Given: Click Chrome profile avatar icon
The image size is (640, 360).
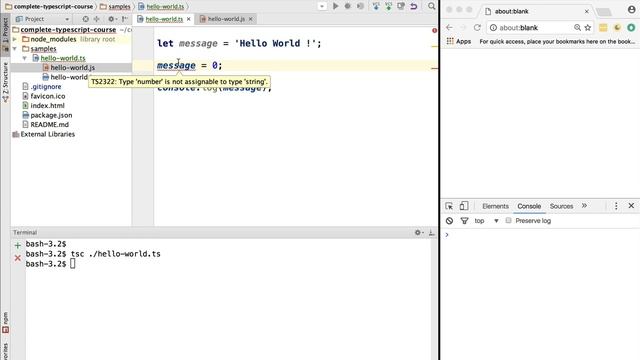Looking at the screenshot, I should pyautogui.click(x=632, y=9).
